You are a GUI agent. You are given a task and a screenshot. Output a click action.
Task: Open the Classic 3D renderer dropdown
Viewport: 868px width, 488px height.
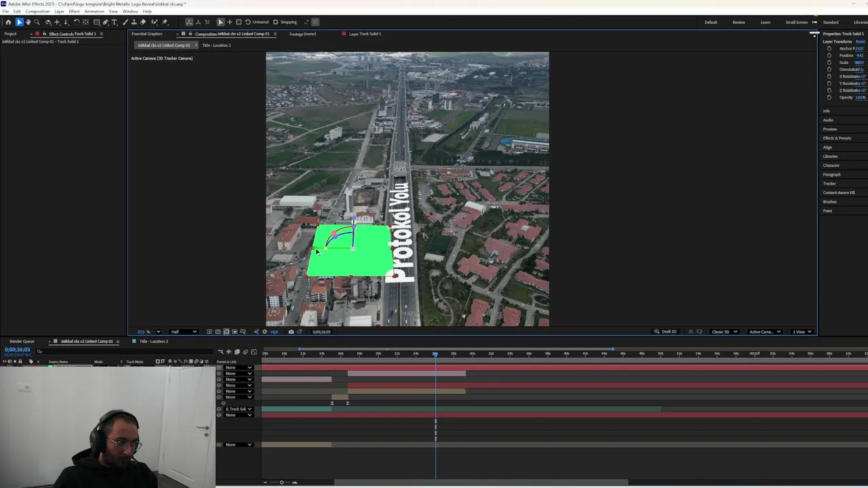click(x=724, y=331)
